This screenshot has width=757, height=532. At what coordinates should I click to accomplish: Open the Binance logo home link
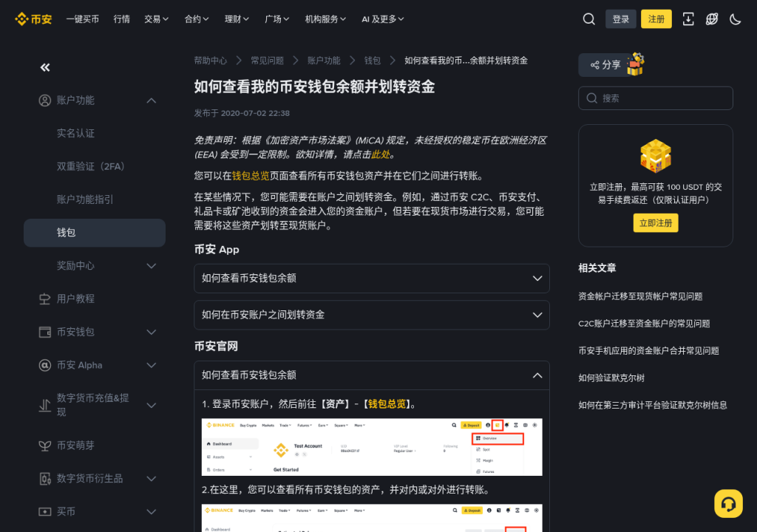pos(33,18)
